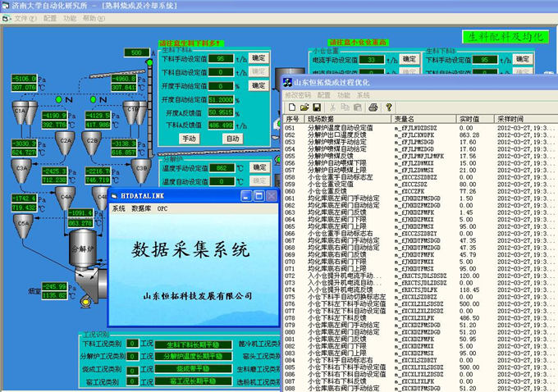Switch raw meal feed to 自动 mode

(x=233, y=139)
